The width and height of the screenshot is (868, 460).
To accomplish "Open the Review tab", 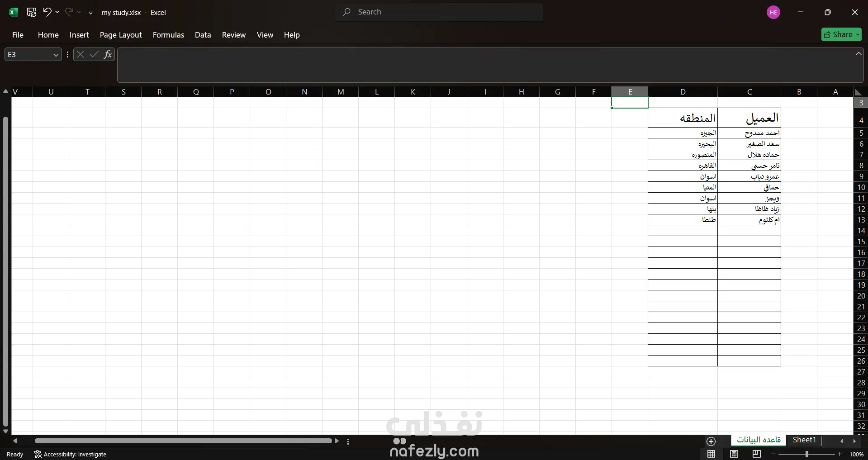I will (234, 35).
